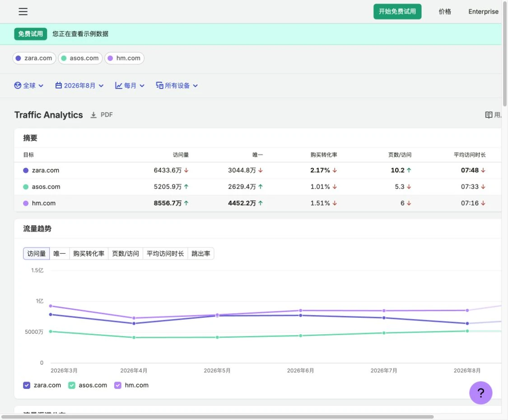Image resolution: width=508 pixels, height=420 pixels.
Task: Switch to the 平均访问时长 trend tab
Action: 165,253
